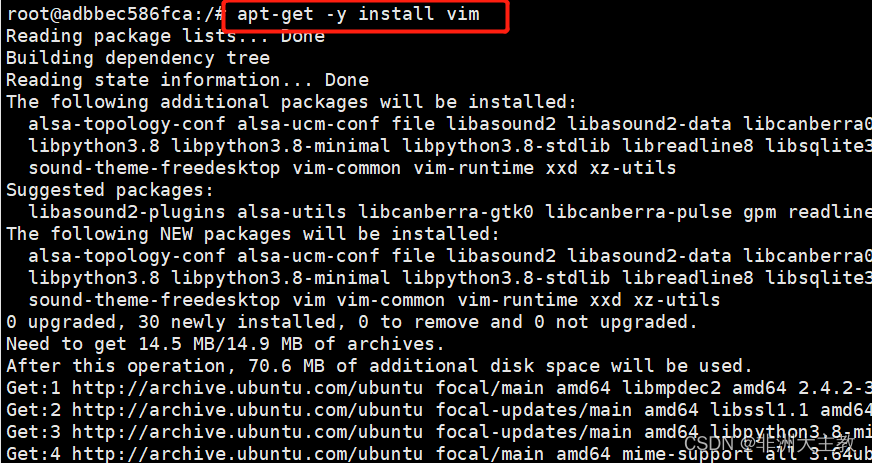Viewport: 872px width, 463px height.
Task: Click the 'Suggested packages:' line
Action: (x=110, y=190)
